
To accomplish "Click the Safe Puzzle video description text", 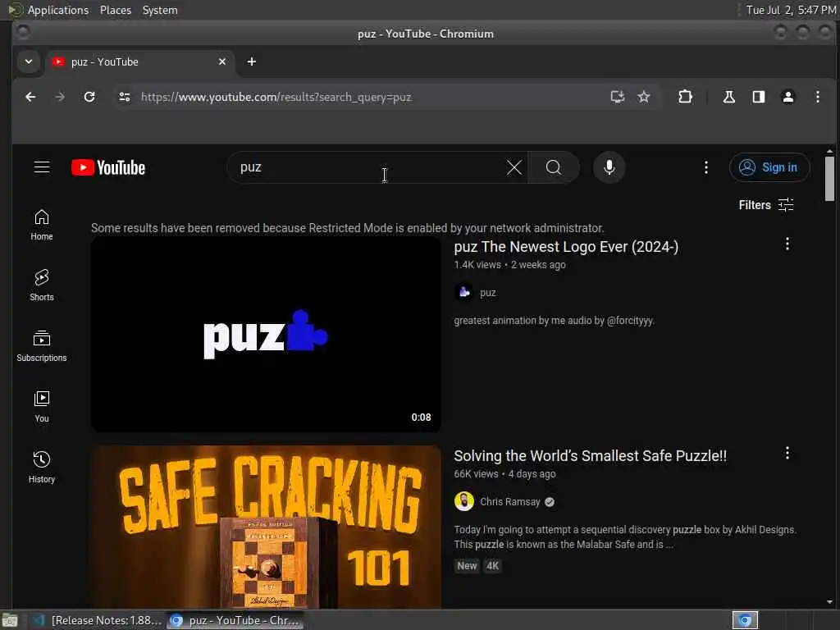I will (624, 536).
